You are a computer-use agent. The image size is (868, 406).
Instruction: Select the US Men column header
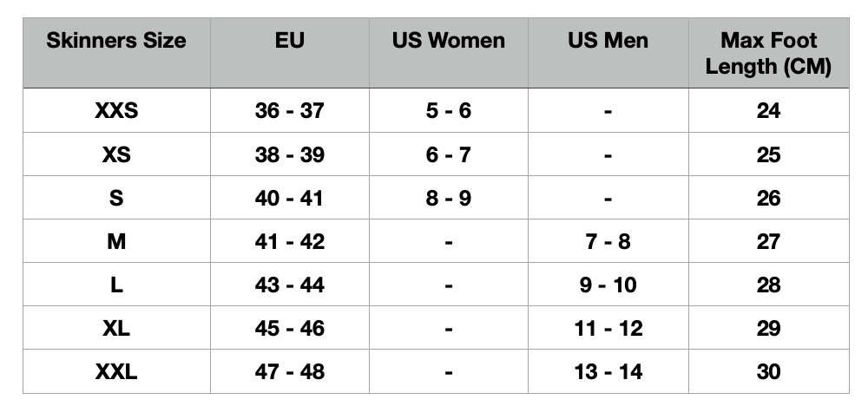coord(608,41)
